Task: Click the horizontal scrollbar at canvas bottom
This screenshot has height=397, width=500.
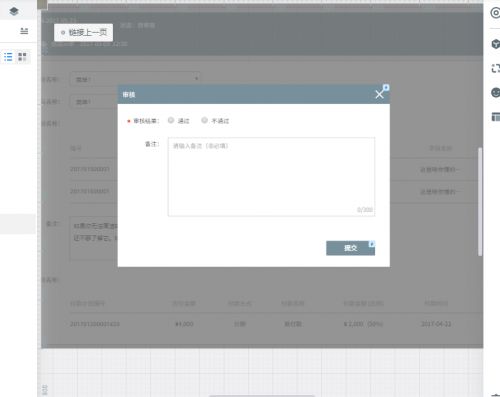Action: pos(262,396)
